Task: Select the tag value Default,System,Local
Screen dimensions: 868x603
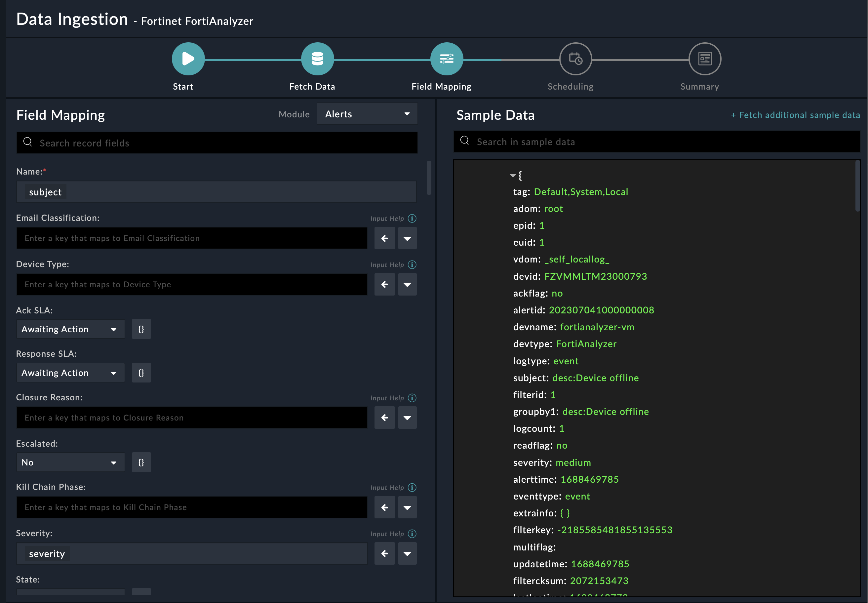Action: click(x=581, y=192)
